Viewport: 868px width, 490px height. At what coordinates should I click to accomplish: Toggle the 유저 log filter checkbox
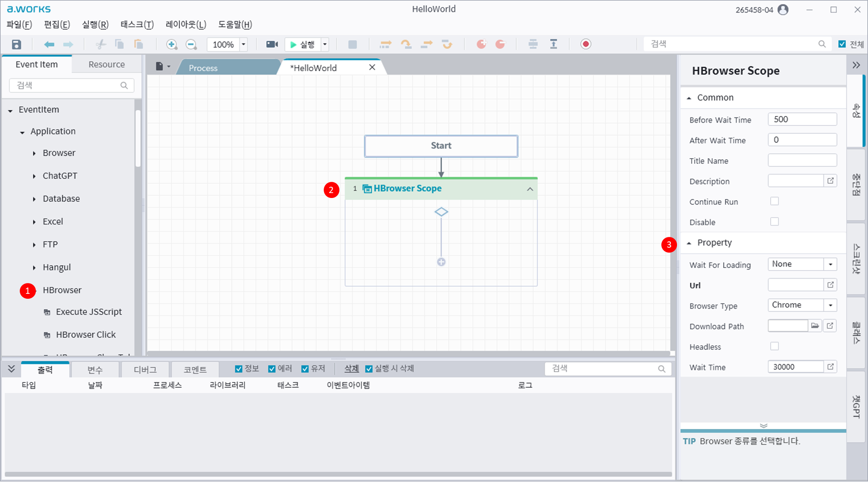coord(305,369)
